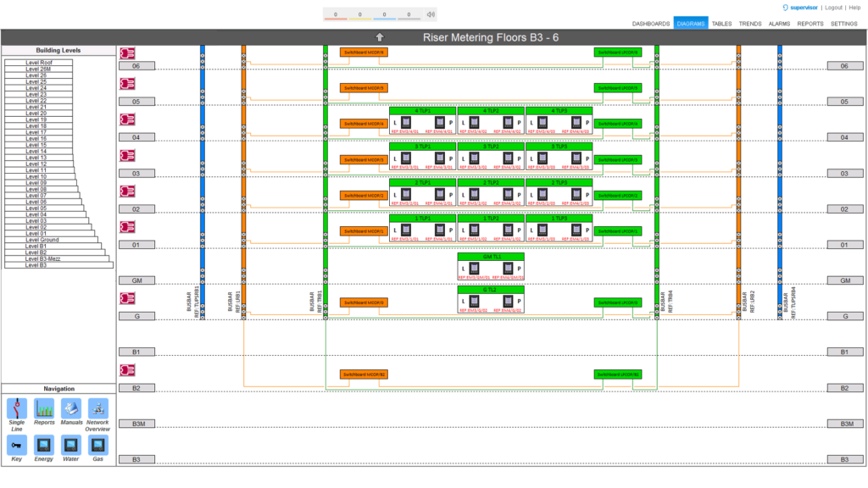Select Level Ground in Building Levels
Image resolution: width=868 pixels, height=488 pixels.
(x=42, y=240)
